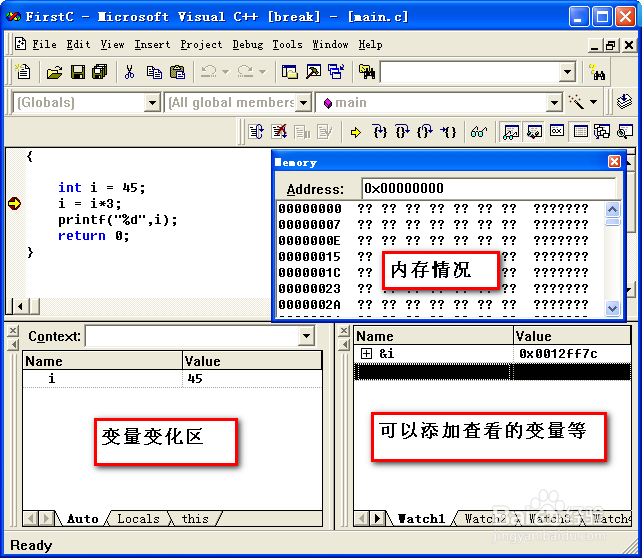Open the View menu
This screenshot has width=642, height=558.
pos(113,44)
